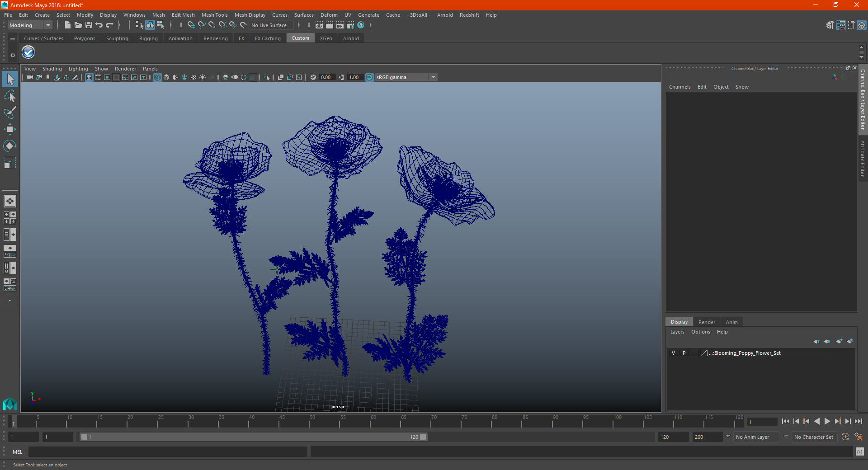Open the Render View window
The width and height of the screenshot is (868, 470).
[x=319, y=25]
